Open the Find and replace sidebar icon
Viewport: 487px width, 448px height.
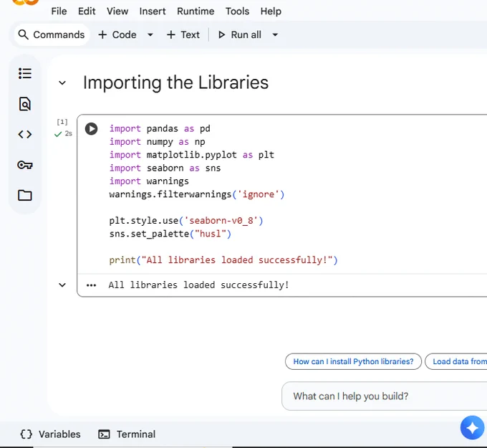coord(25,104)
